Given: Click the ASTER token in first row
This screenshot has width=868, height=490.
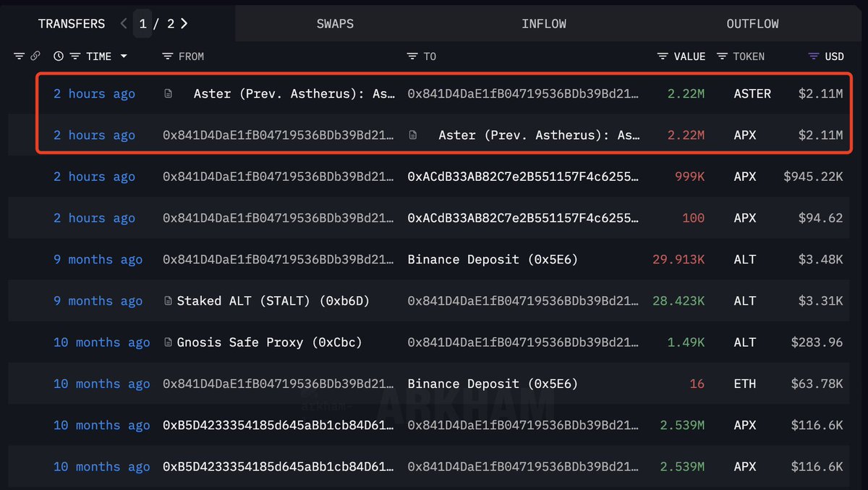Looking at the screenshot, I should [752, 94].
